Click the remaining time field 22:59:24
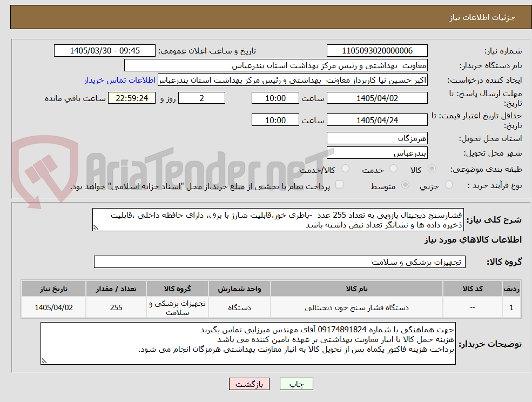The height and width of the screenshot is (402, 532). pyautogui.click(x=132, y=98)
